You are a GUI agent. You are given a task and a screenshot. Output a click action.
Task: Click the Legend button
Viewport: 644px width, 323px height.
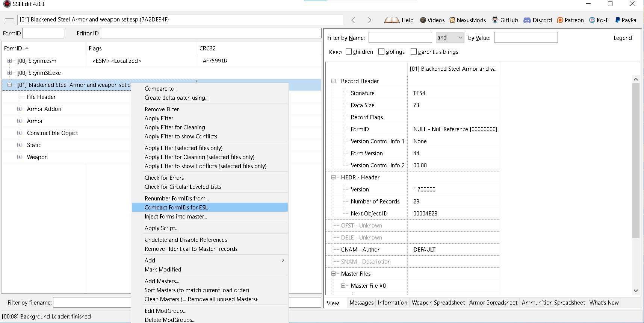[x=623, y=38]
